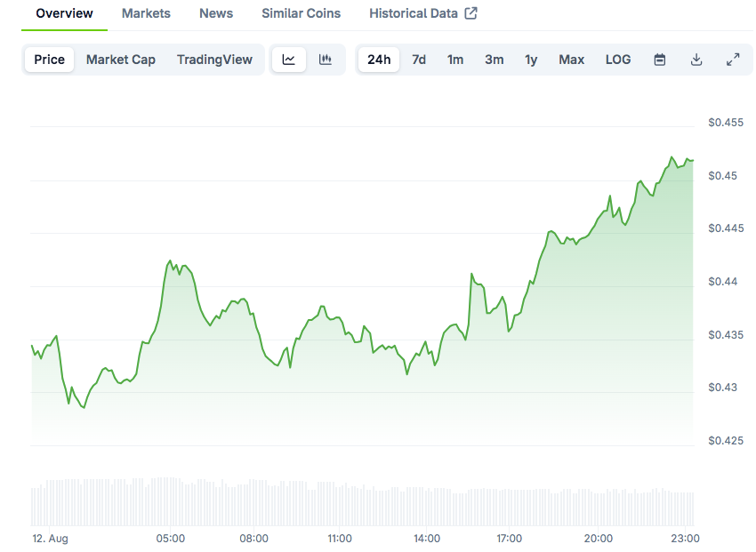Open the calendar date range picker
The height and width of the screenshot is (552, 756).
point(660,60)
